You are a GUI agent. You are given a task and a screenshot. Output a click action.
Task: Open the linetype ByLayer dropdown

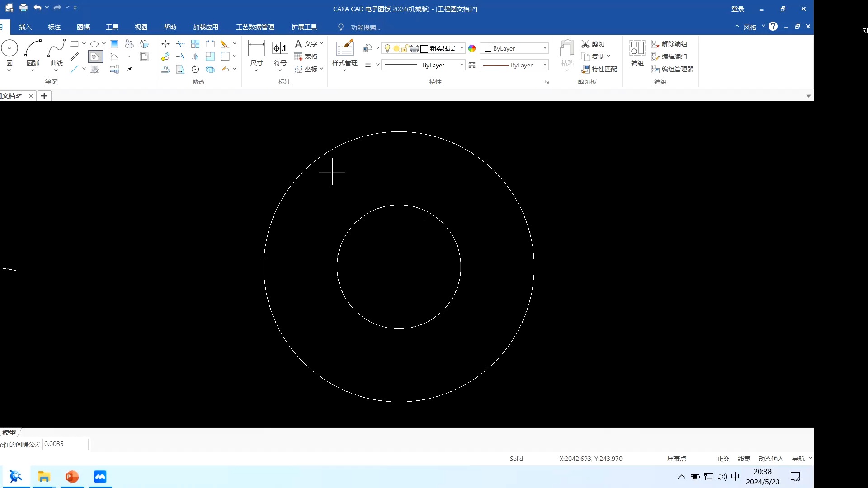(462, 65)
